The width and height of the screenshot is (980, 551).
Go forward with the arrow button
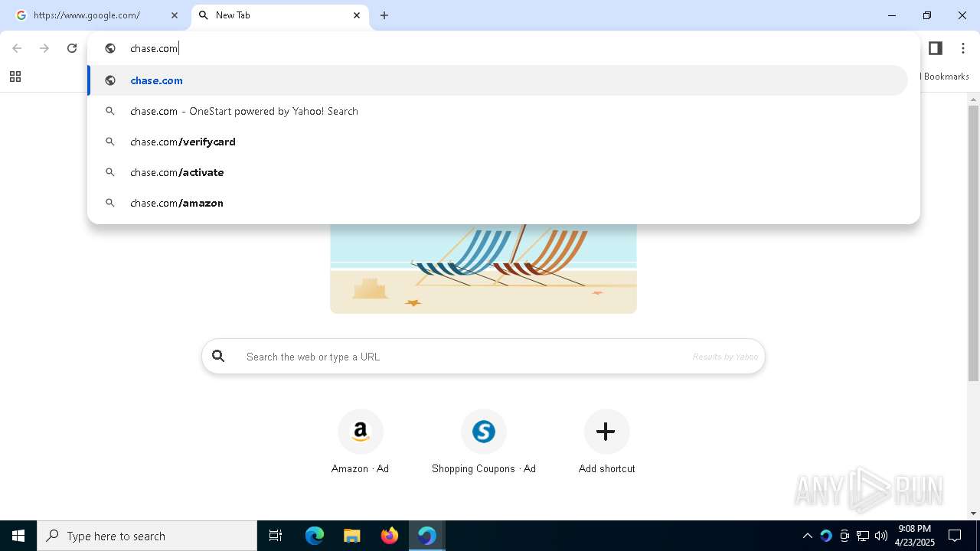click(x=44, y=48)
